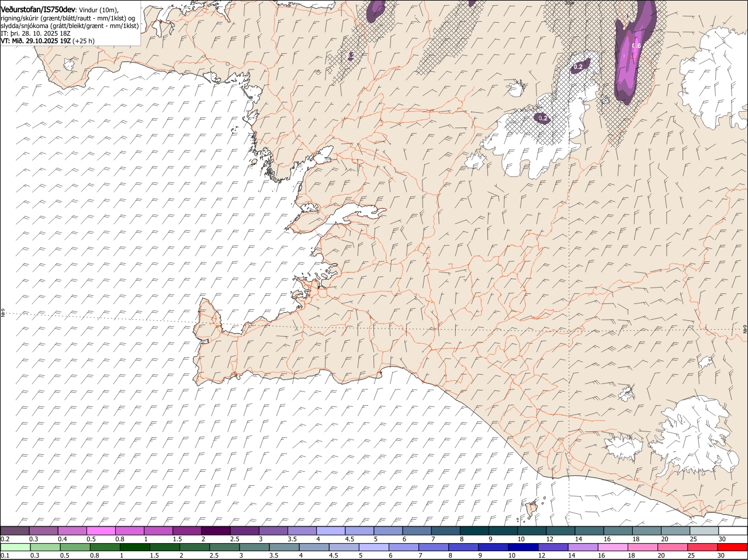748x560 pixels.
Task: Click the 0.6 precipitation value in the purple band
Action: pyautogui.click(x=636, y=46)
